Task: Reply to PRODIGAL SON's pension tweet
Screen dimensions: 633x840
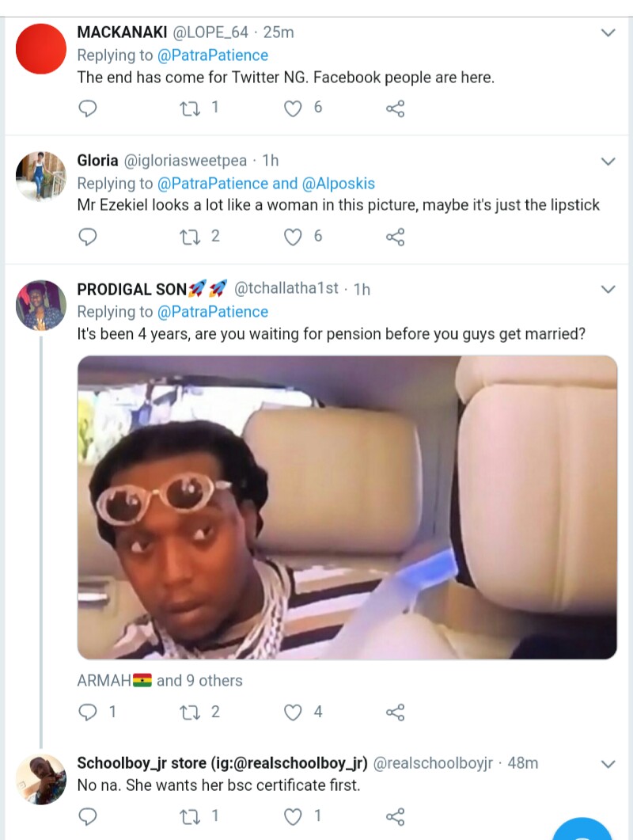Action: tap(89, 713)
